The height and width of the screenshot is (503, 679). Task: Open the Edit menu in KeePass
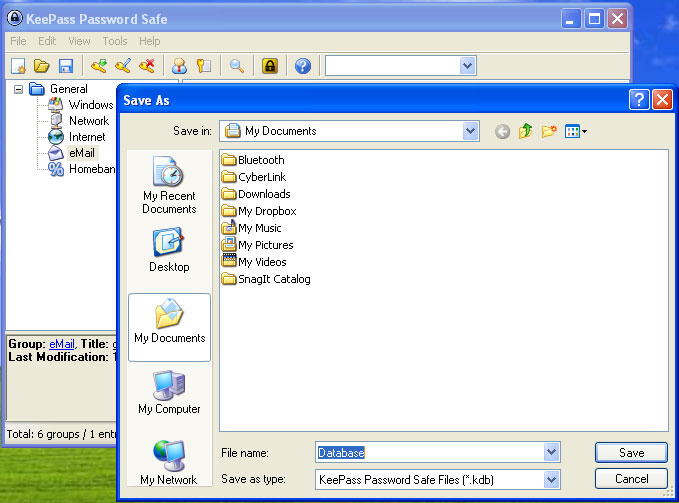(47, 41)
